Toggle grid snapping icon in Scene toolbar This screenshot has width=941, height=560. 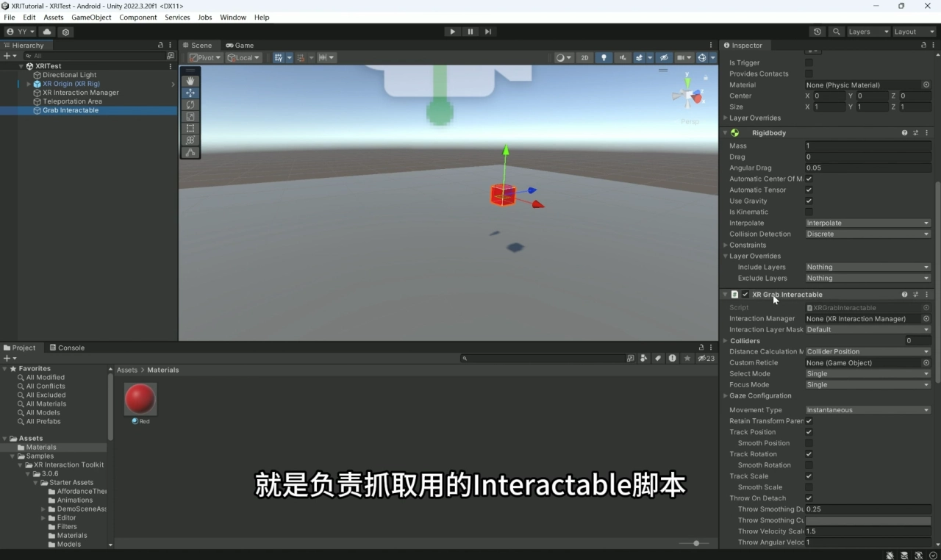279,57
